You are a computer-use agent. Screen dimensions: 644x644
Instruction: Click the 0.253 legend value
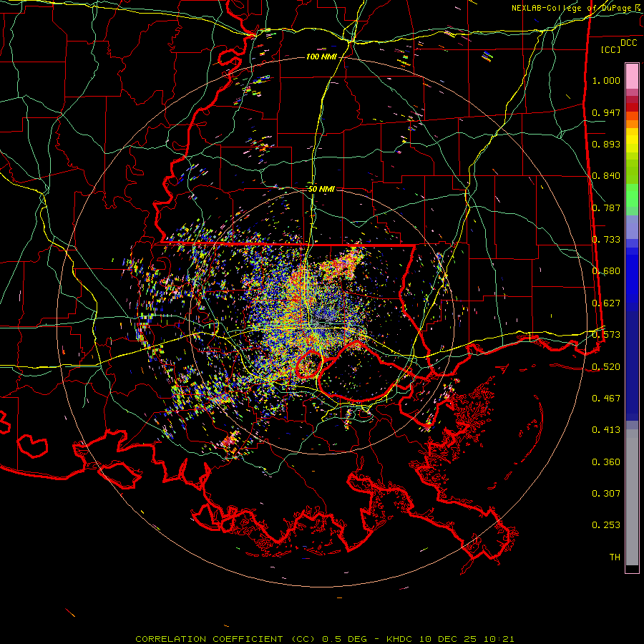pos(606,525)
